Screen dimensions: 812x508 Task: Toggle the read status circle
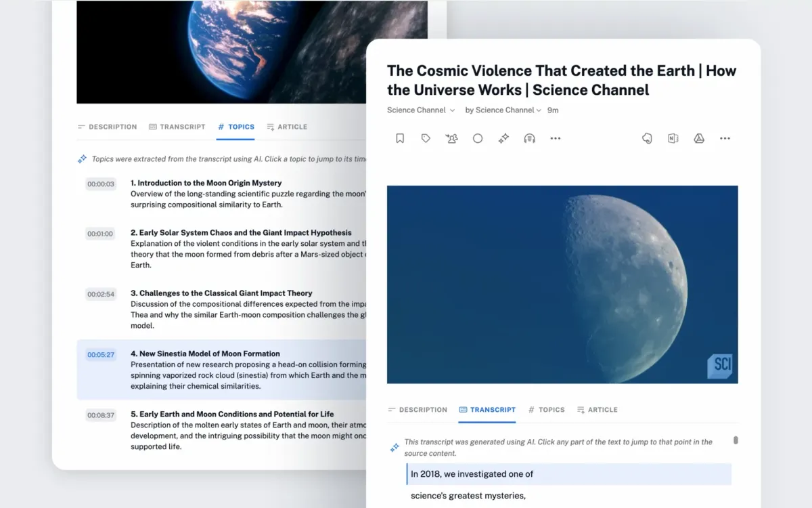[x=478, y=138]
